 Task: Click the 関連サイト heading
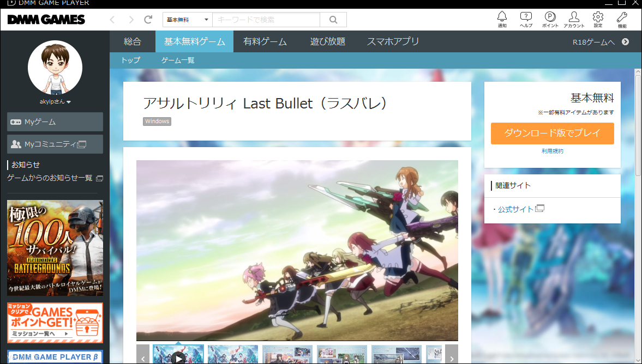[x=513, y=186]
